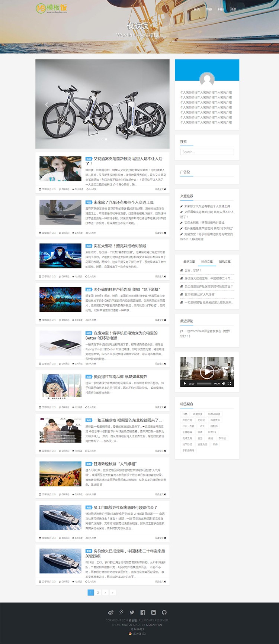This screenshot has width=279, height=644.
Task: Click the 旅游 badge on 老外偷拍桂林 post
Action: [89, 289]
